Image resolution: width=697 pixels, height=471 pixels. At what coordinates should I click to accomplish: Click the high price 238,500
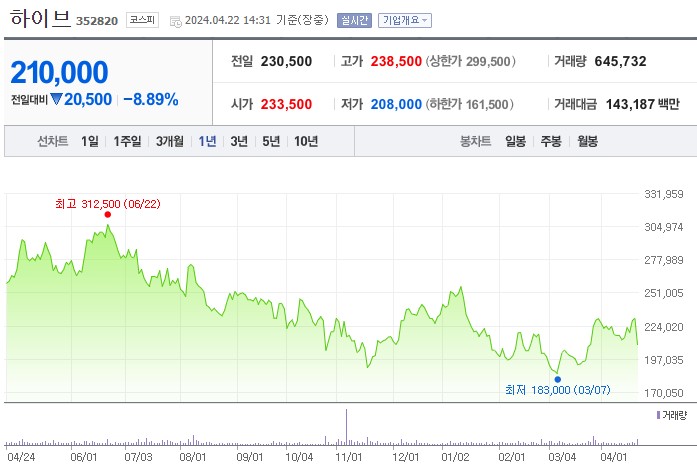tap(396, 61)
